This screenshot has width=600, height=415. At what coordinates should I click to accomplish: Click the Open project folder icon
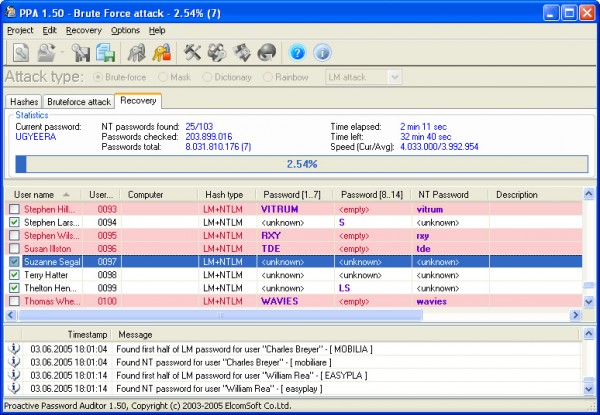tap(45, 52)
